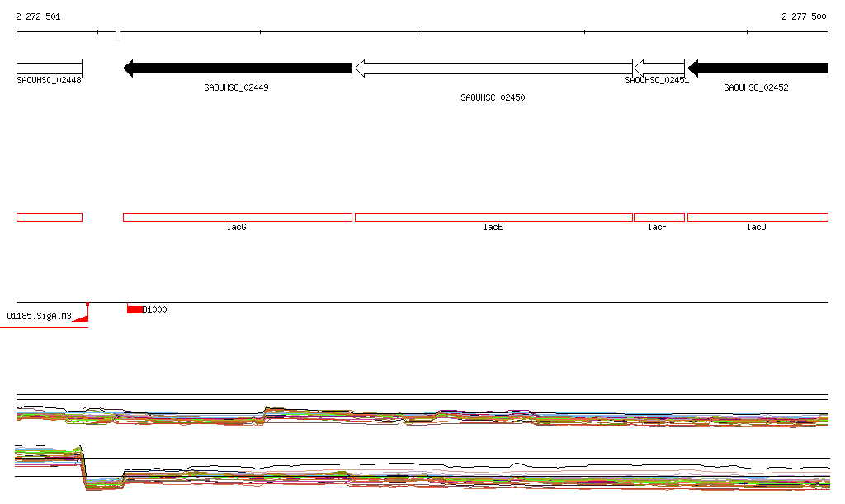Image resolution: width=845 pixels, height=504 pixels.
Task: Click the lacE label
Action: [493, 227]
